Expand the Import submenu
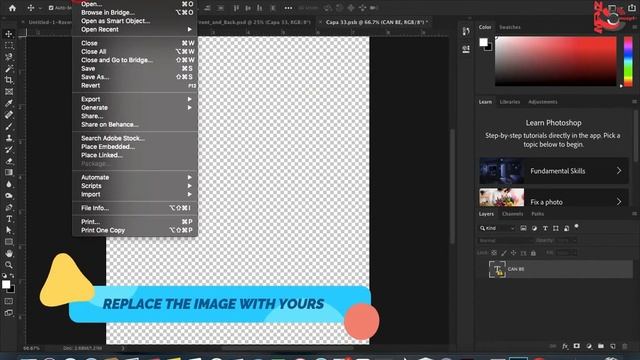 (135, 194)
